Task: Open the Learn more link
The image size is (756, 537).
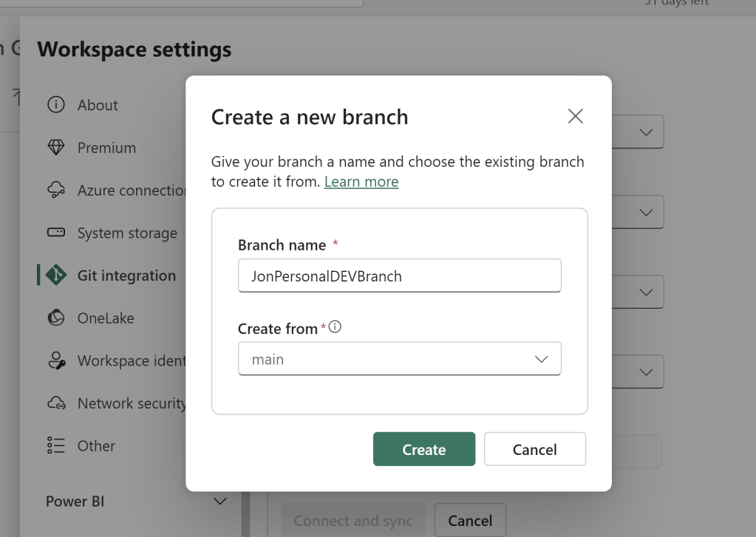Action: point(361,182)
